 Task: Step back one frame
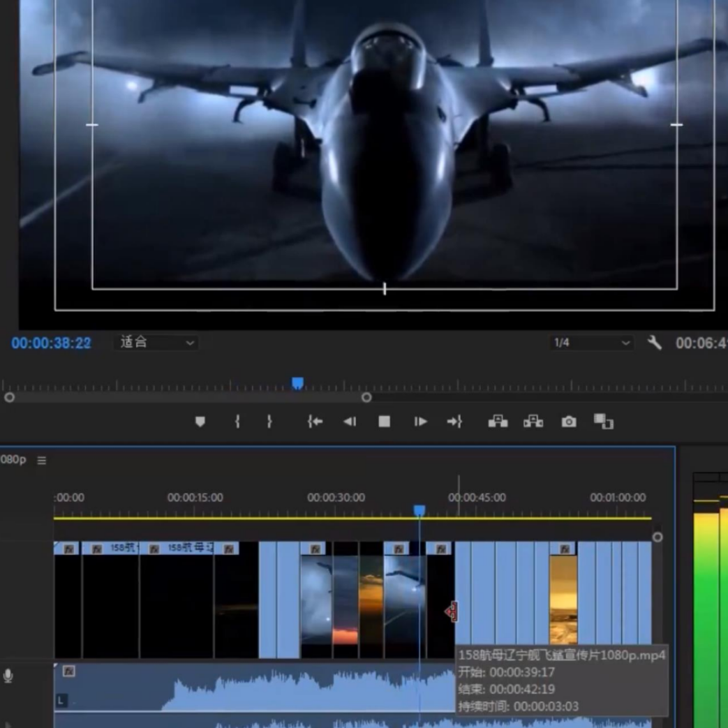click(350, 422)
